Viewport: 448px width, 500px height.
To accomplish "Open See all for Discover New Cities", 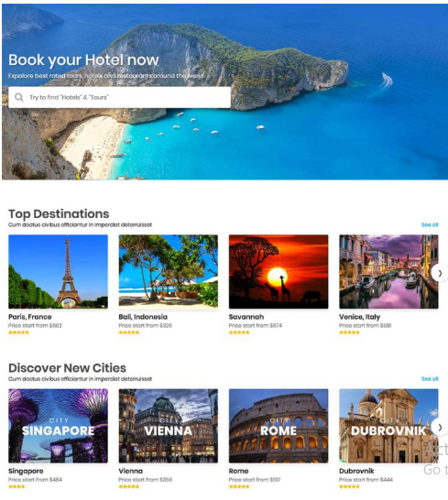I will (x=430, y=379).
